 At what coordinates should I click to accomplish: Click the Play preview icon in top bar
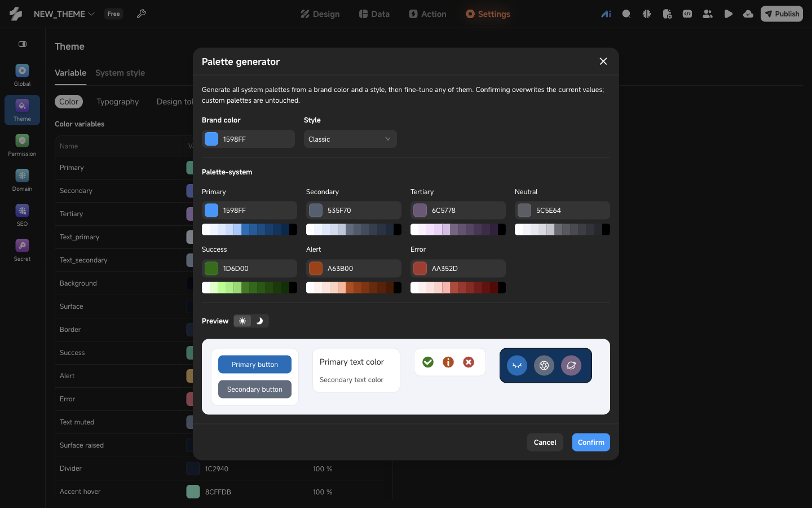728,14
